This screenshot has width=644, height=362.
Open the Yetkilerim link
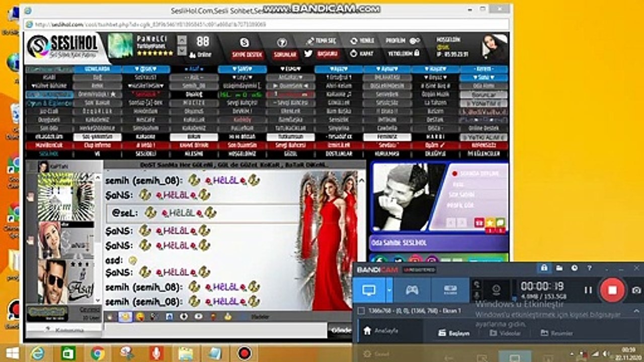tap(404, 53)
